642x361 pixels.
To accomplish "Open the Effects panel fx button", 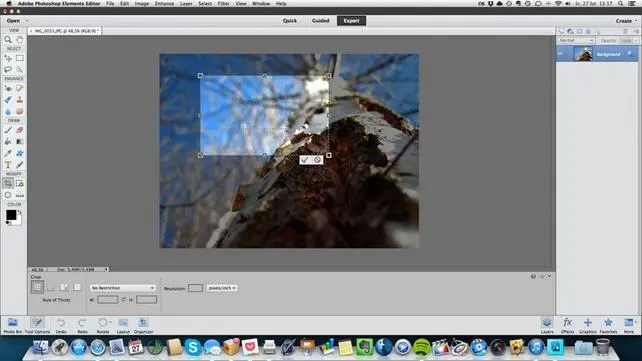I will pyautogui.click(x=567, y=325).
